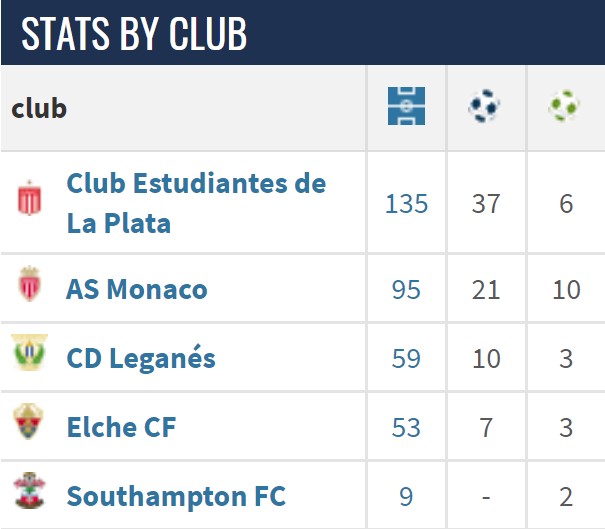The width and height of the screenshot is (605, 529).
Task: Click the 53 appearances for Elche CF
Action: [x=406, y=428]
